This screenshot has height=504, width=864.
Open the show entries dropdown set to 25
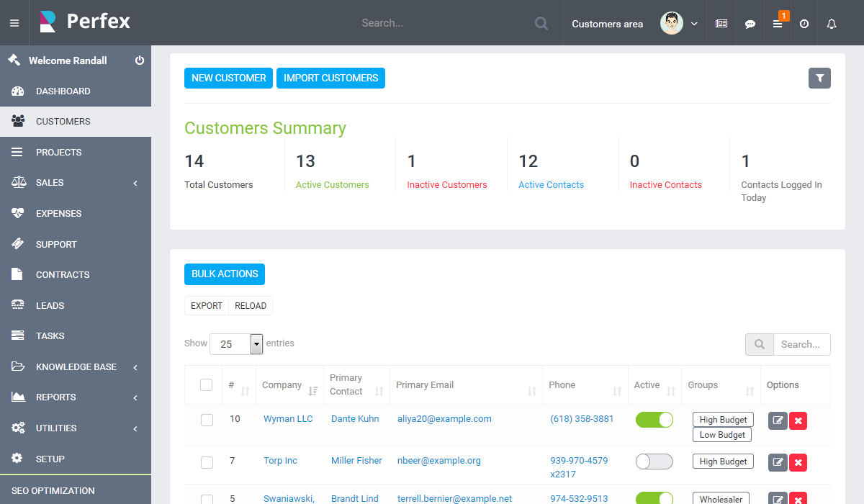tap(236, 344)
